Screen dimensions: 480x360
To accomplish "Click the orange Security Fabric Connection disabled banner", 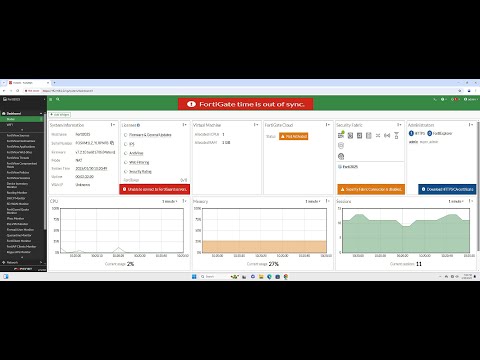I will coord(371,189).
